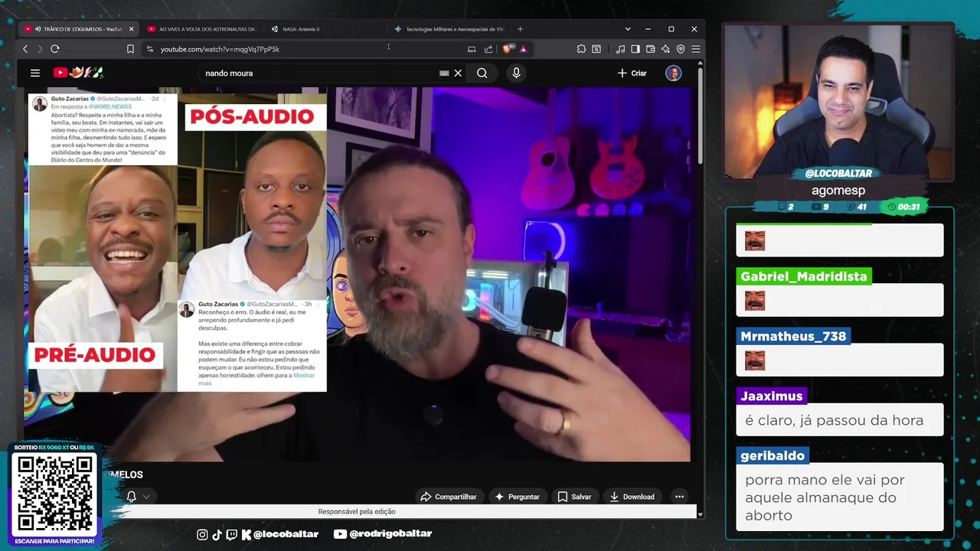The image size is (980, 551).
Task: Go back one page in the browser
Action: [x=25, y=49]
